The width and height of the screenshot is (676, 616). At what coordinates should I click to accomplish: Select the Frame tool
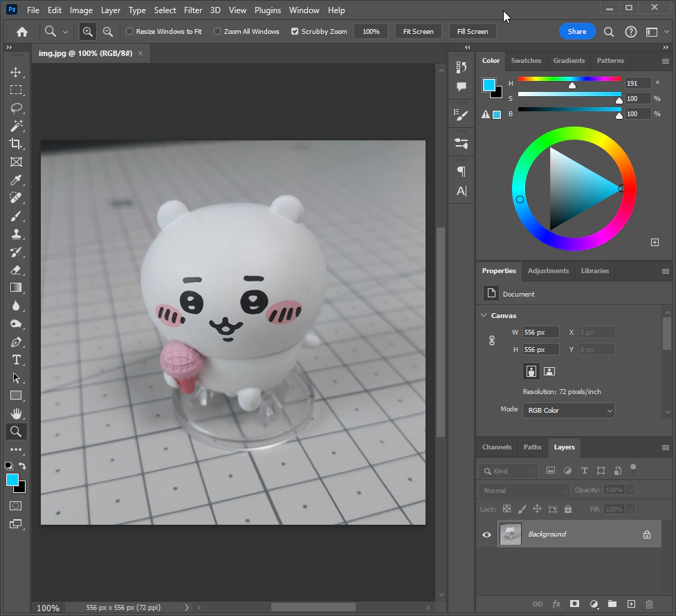pos(16,162)
